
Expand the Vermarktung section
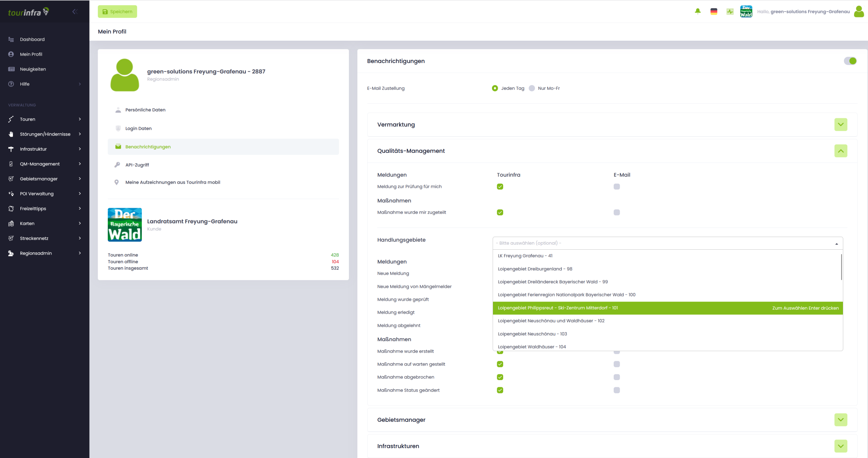click(x=841, y=125)
